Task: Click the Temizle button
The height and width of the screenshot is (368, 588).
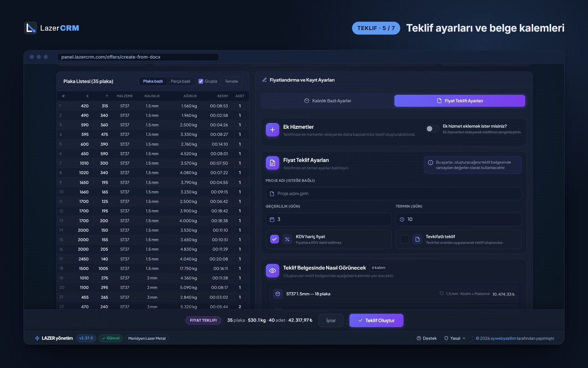Action: (x=232, y=81)
